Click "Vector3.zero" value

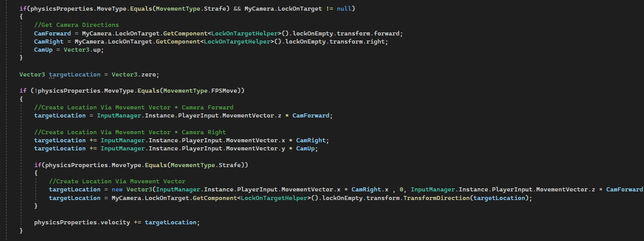coord(133,74)
